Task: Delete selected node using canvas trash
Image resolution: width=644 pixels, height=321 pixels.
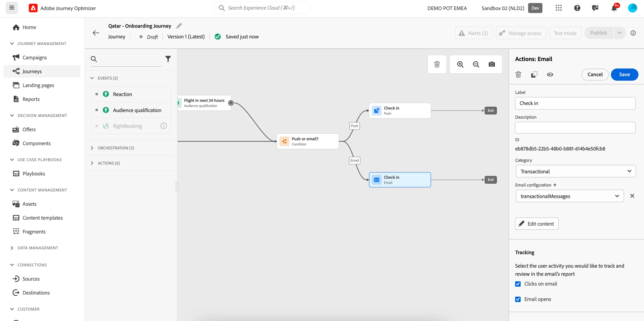Action: click(437, 64)
